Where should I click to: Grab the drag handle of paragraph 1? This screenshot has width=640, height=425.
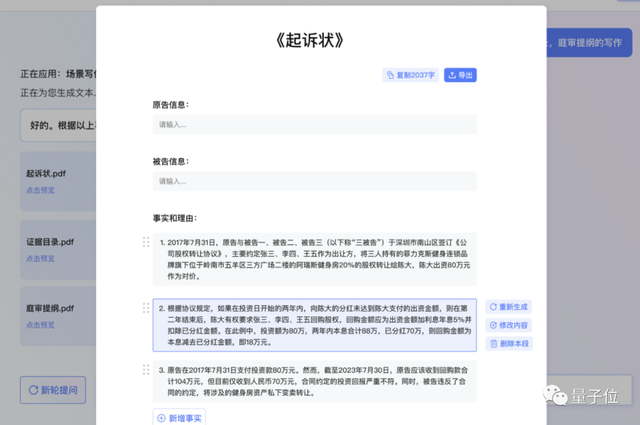point(146,242)
